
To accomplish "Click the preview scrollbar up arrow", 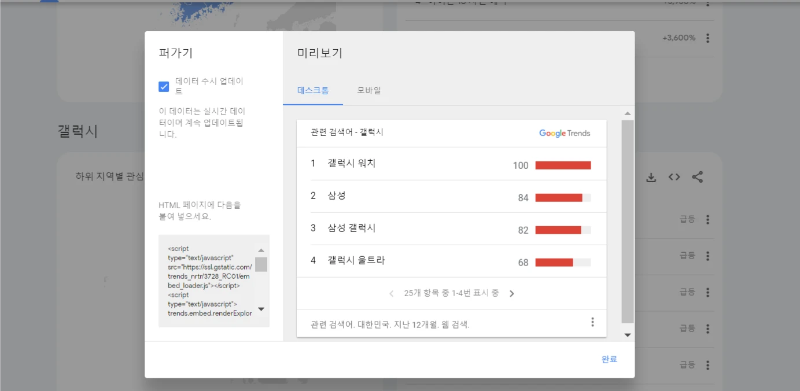I will 628,113.
